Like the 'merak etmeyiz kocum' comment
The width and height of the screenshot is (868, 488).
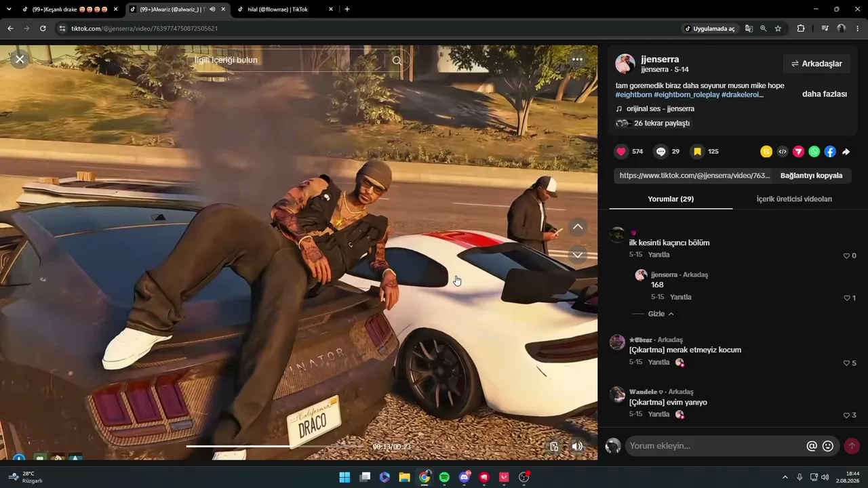pyautogui.click(x=846, y=363)
